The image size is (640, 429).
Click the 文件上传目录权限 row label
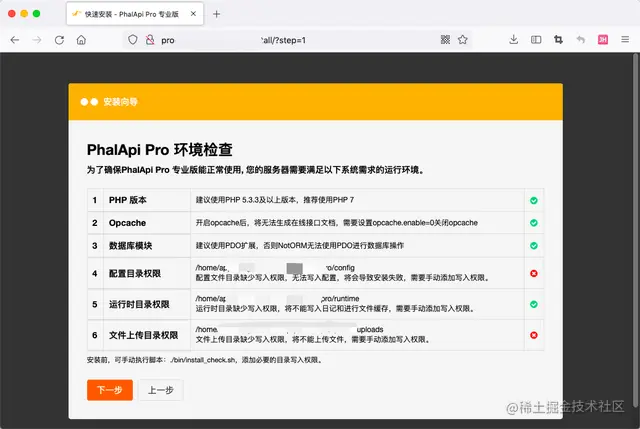point(143,336)
